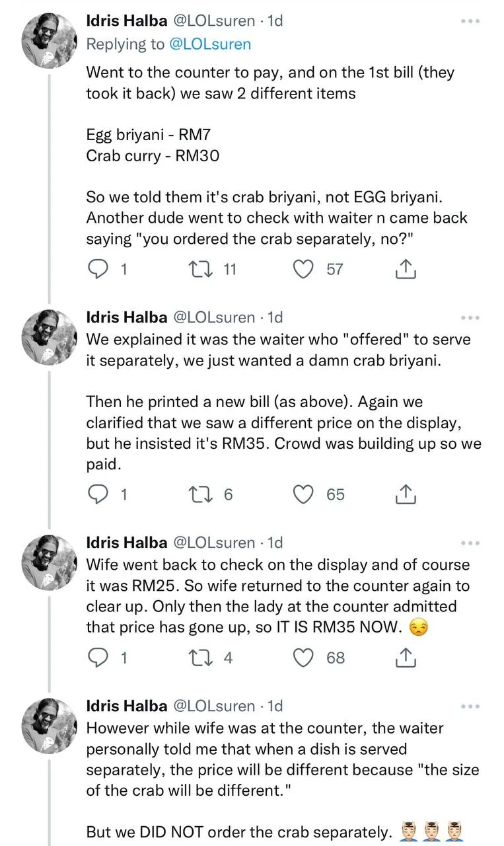Open more options on last tweet
The height and width of the screenshot is (846, 504).
470,707
